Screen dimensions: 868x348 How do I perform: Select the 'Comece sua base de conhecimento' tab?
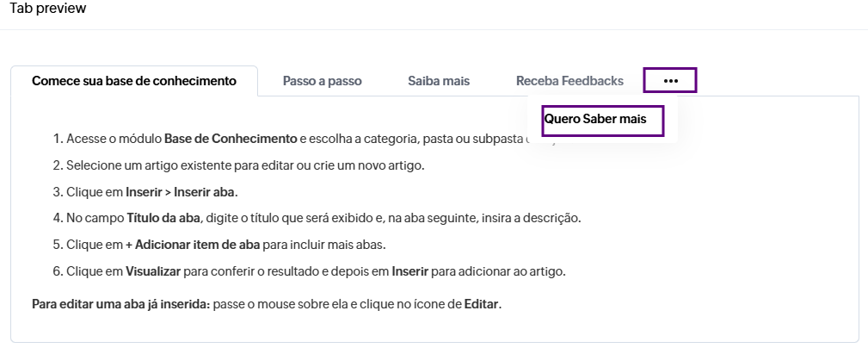[134, 81]
